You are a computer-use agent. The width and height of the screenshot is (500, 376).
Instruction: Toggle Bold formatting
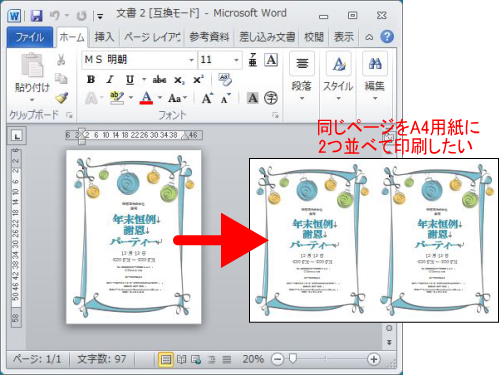click(x=91, y=79)
